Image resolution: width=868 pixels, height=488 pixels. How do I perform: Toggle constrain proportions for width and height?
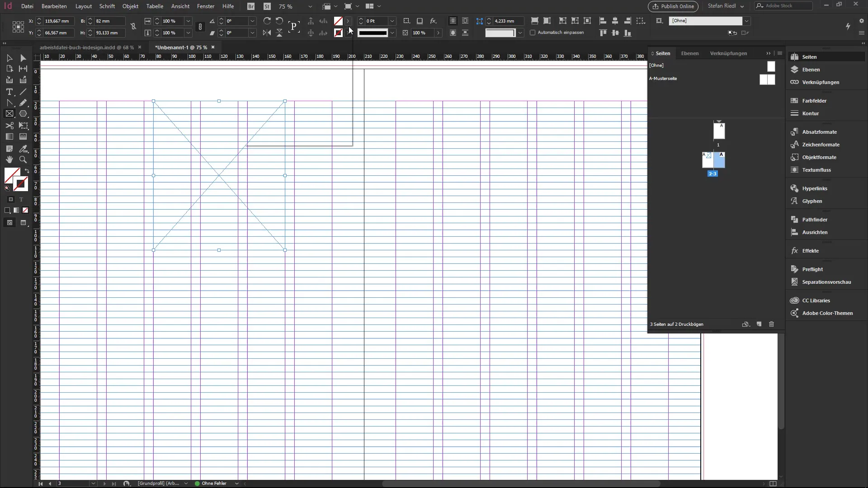(x=133, y=27)
